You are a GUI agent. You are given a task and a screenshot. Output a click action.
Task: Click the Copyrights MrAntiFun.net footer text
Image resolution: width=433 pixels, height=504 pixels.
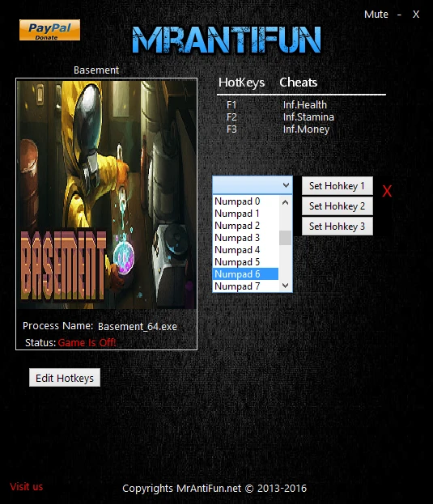(x=214, y=489)
